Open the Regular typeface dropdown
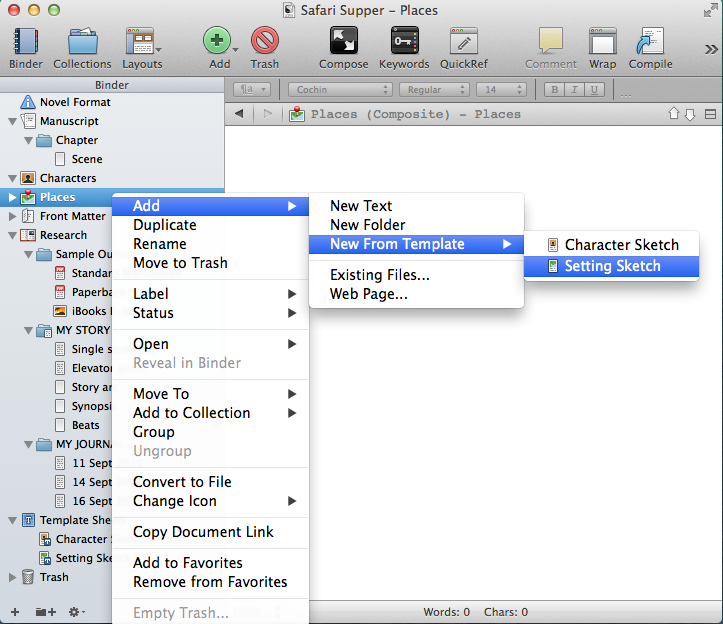Image resolution: width=723 pixels, height=624 pixels. coord(434,89)
